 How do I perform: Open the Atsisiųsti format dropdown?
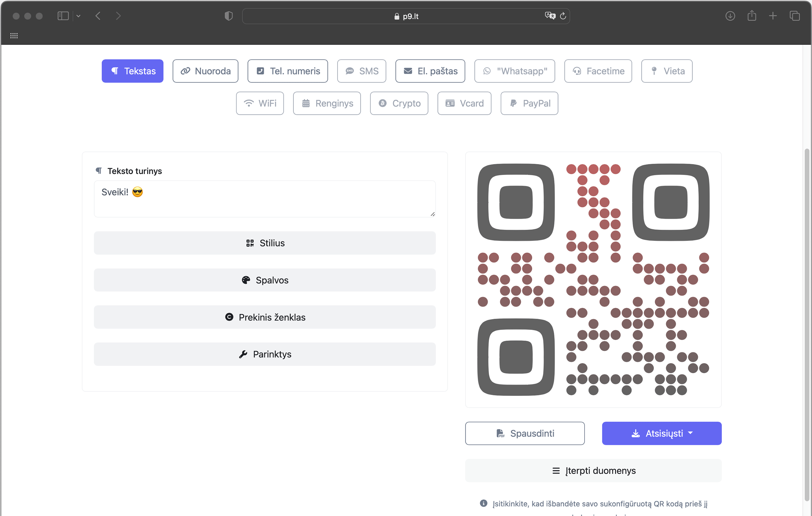point(691,433)
